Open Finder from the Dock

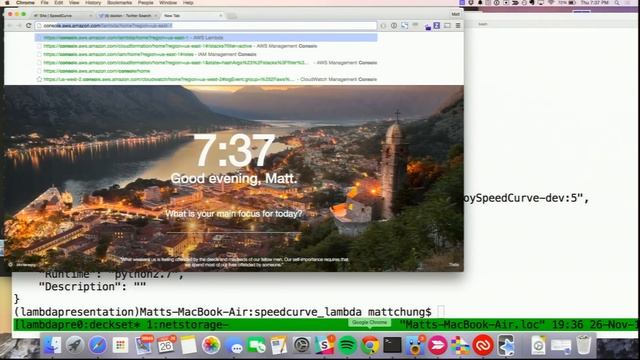point(53,345)
